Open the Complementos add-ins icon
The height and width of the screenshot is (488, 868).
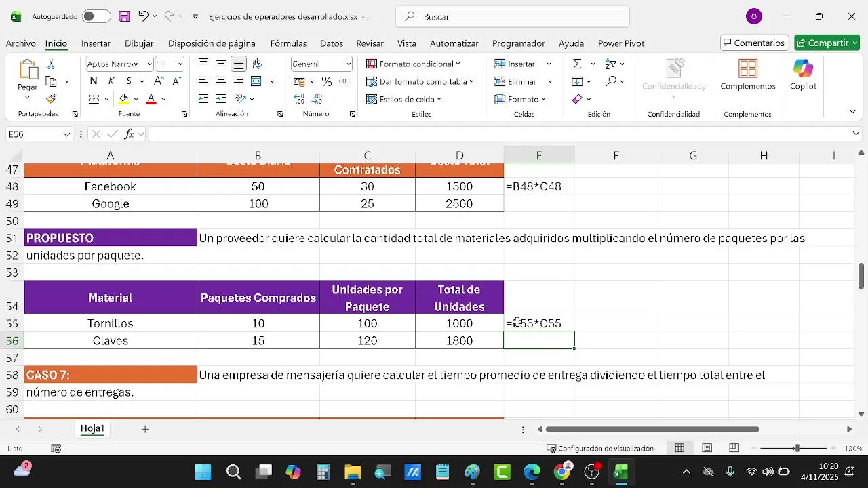[748, 75]
